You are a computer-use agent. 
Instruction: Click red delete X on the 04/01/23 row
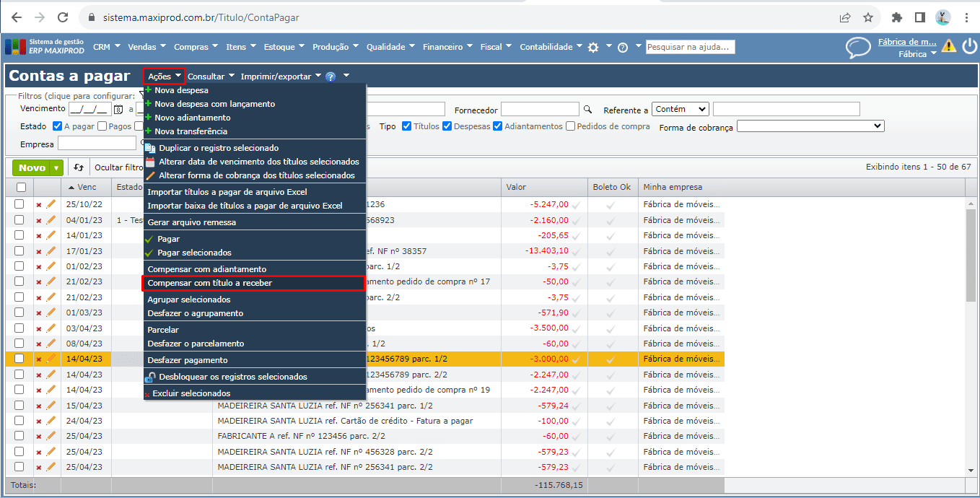[x=39, y=220]
